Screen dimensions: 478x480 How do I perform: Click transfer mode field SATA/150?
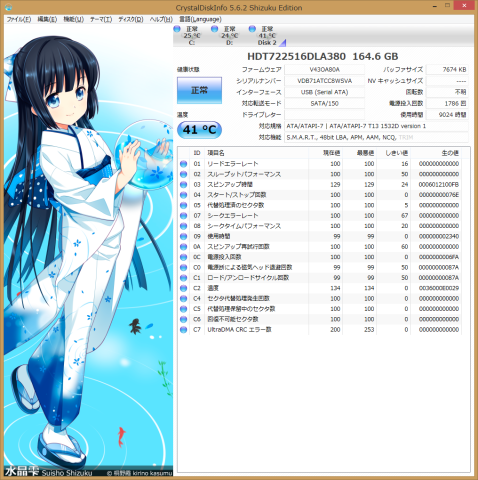(x=324, y=104)
